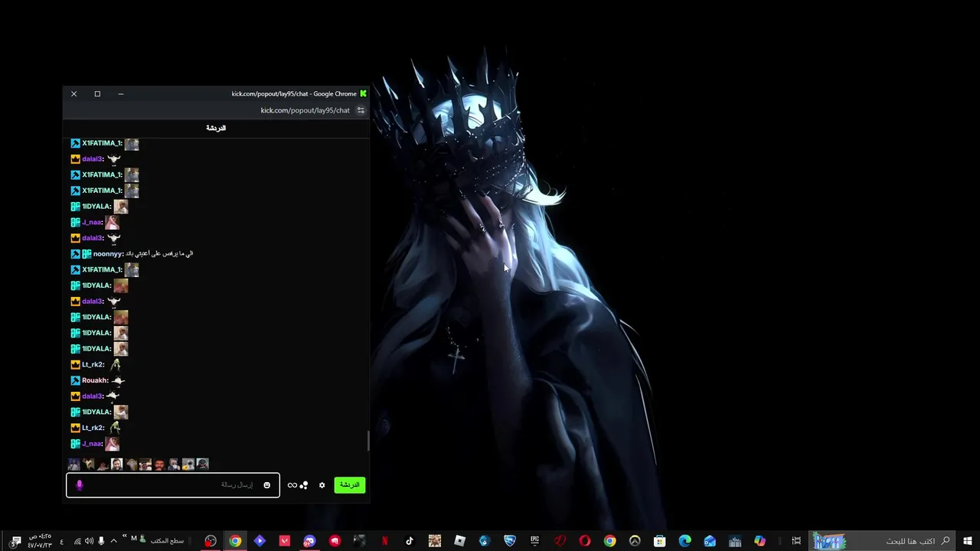Pick the bearded man quick emote

[159, 465]
